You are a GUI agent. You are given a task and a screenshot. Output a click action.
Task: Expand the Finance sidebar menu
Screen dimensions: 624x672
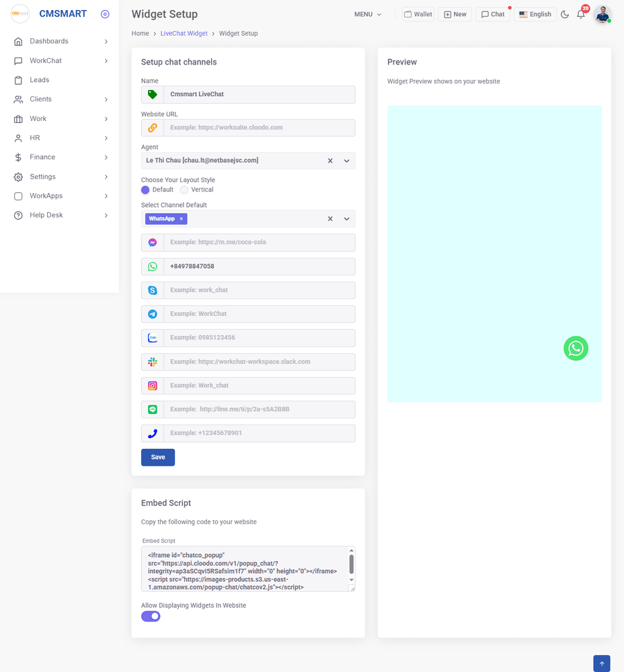click(x=42, y=157)
